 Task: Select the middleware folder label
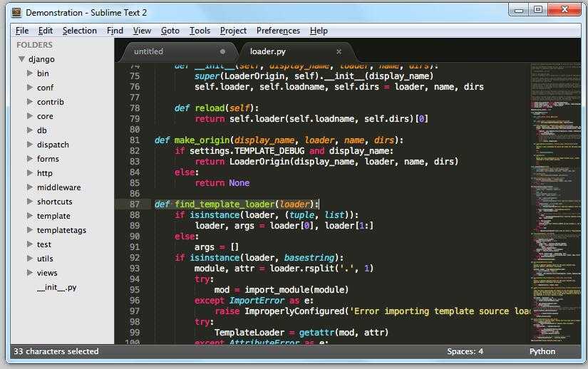59,187
